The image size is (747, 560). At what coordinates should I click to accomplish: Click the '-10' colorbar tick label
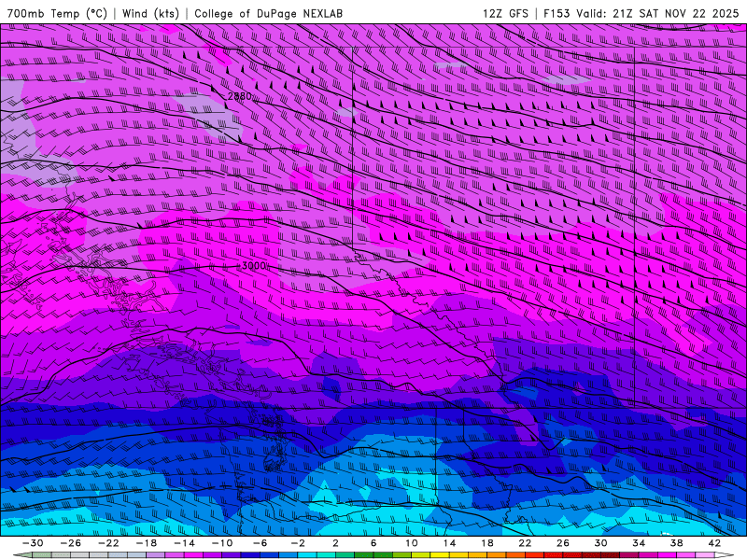[222, 543]
